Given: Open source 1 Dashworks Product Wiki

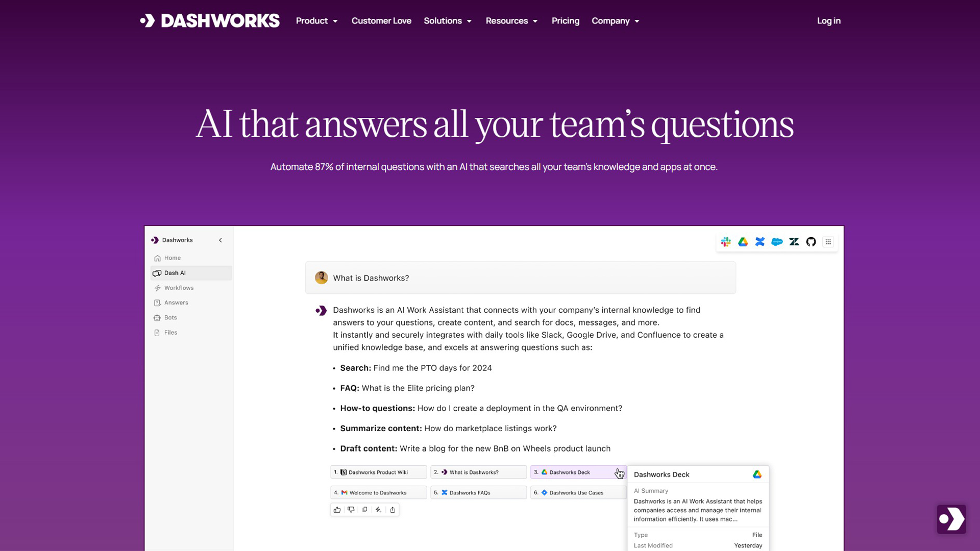Looking at the screenshot, I should 378,472.
